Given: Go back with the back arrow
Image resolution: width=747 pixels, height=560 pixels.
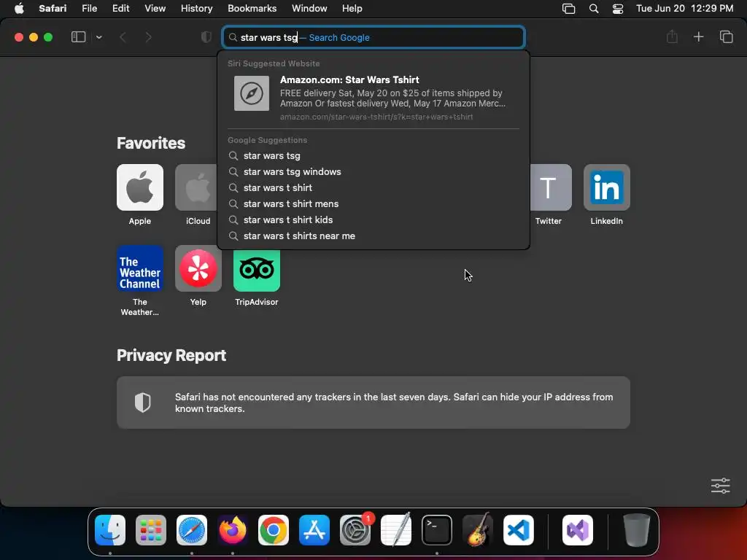Looking at the screenshot, I should point(123,37).
